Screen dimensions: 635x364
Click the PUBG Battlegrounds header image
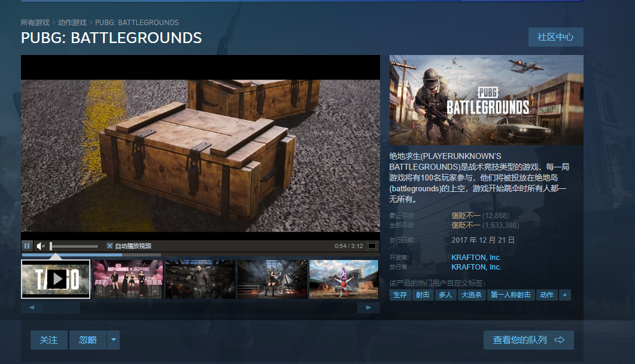tap(487, 100)
